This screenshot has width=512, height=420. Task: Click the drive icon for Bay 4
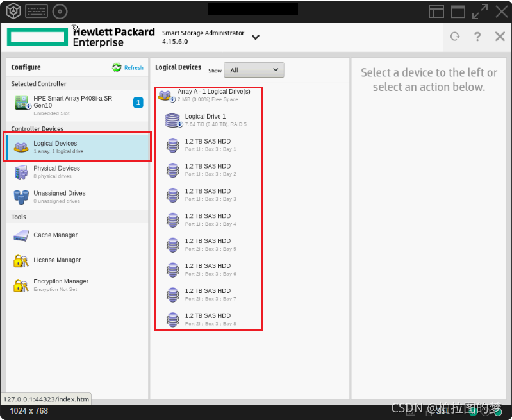pyautogui.click(x=173, y=220)
